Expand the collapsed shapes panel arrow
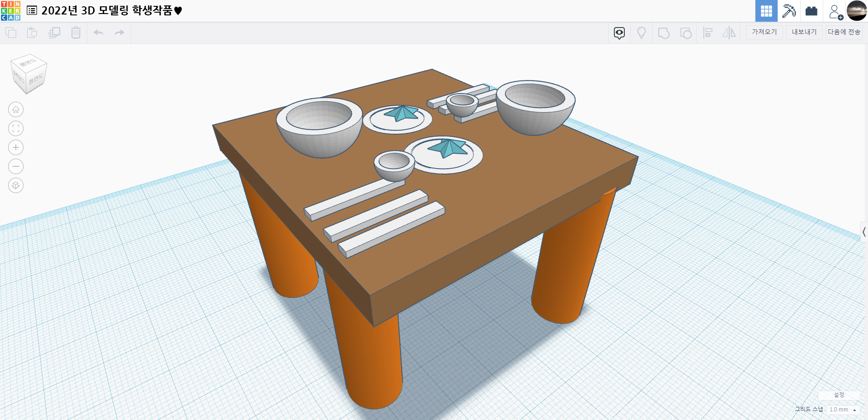The width and height of the screenshot is (868, 420). point(864,232)
